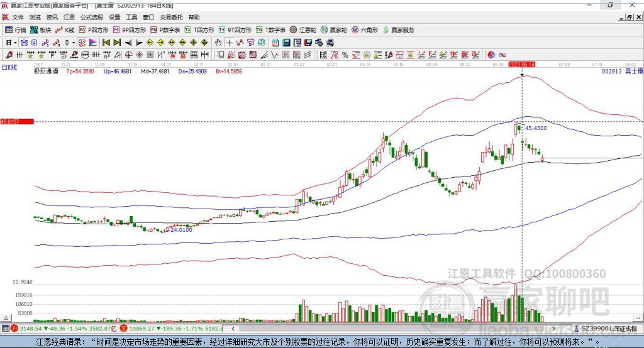The image size is (644, 348).
Task: Click the 沪 Shanghai index status entry
Action: (64, 329)
